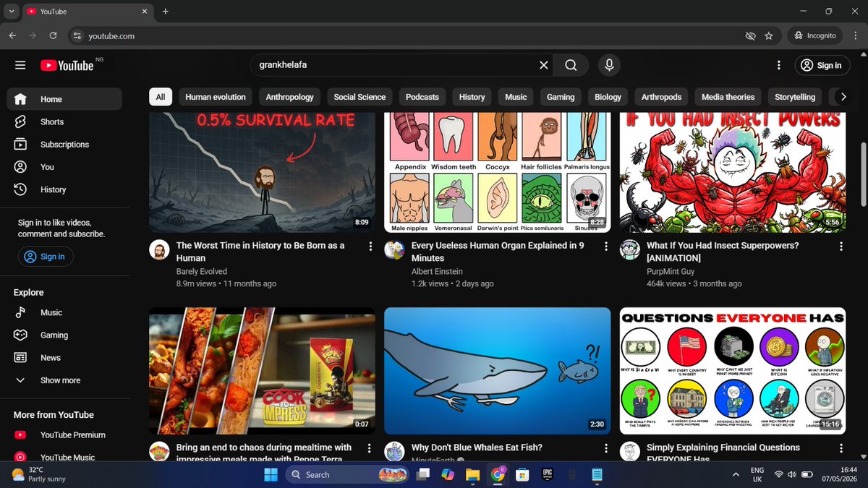Viewport: 868px width, 488px height.
Task: View site information icon in address bar
Action: coord(77,35)
